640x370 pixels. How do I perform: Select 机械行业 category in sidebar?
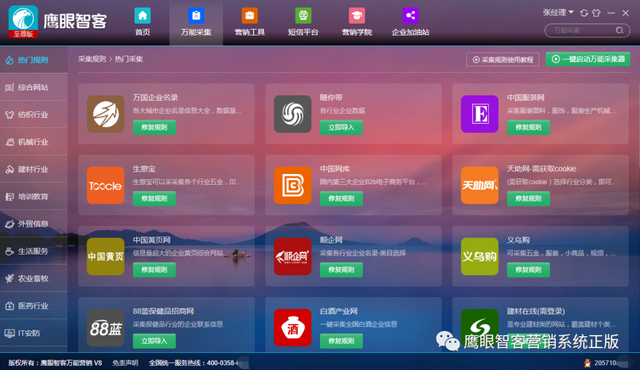[33, 142]
